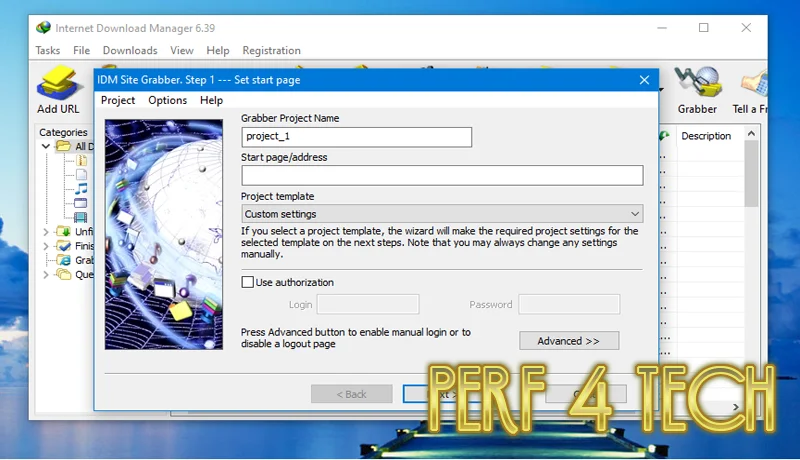This screenshot has height=460, width=800.
Task: Open the Grabber tool in the toolbar
Action: tap(697, 88)
